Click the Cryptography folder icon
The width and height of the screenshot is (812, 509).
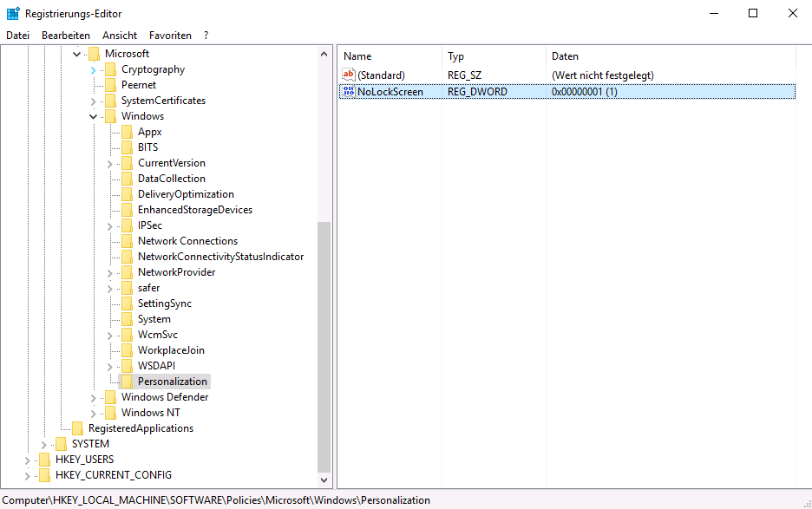(x=110, y=69)
